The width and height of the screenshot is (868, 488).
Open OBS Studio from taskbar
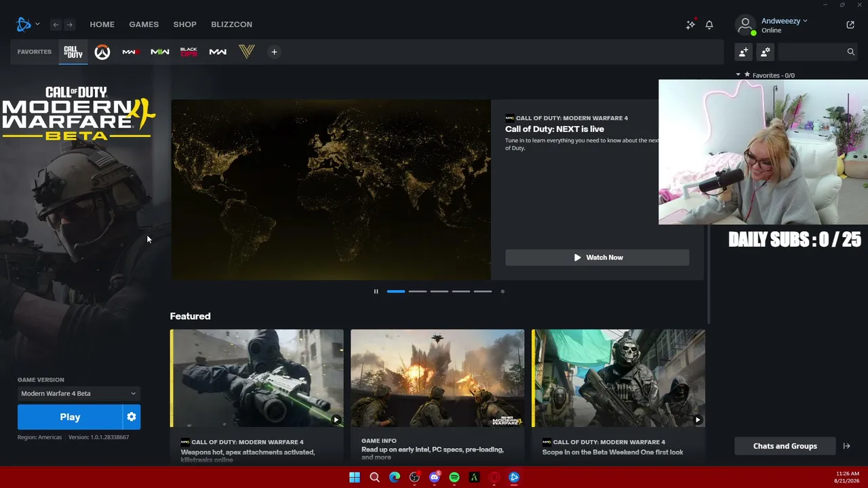point(414,477)
